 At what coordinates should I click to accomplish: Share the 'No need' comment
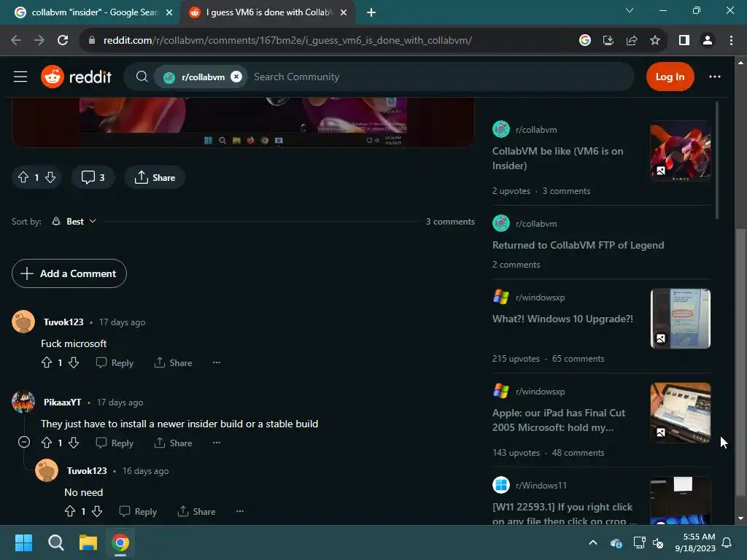[196, 511]
